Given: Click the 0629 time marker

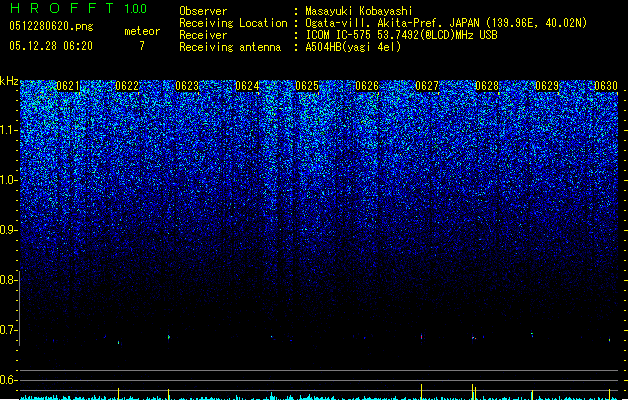Looking at the screenshot, I should [x=547, y=86].
